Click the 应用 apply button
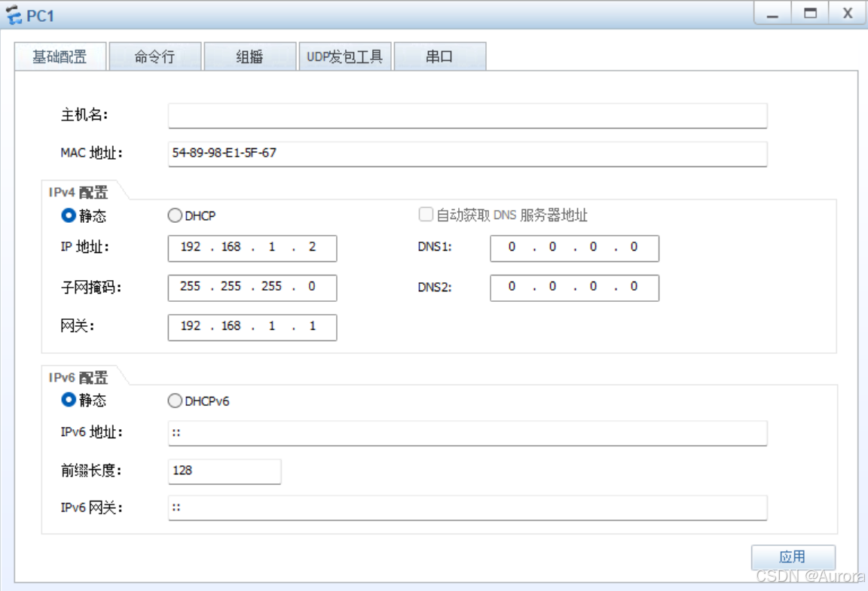 793,557
